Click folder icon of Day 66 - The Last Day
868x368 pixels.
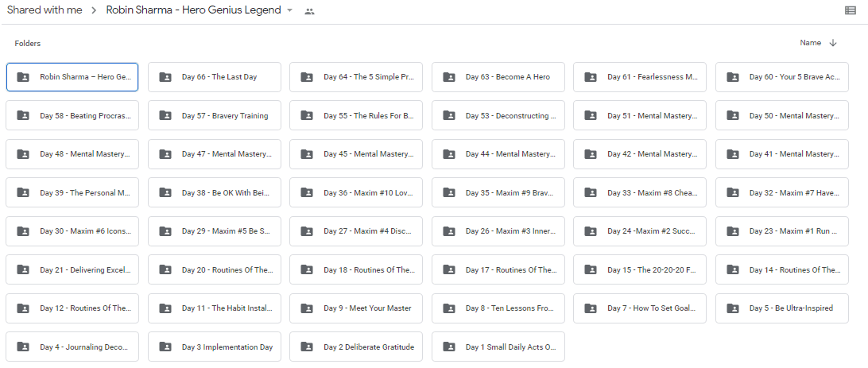click(165, 77)
